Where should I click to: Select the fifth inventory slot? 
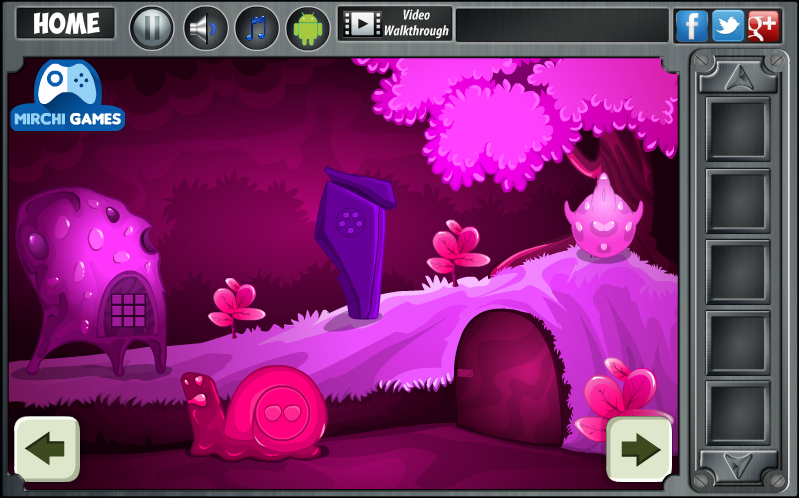737,413
